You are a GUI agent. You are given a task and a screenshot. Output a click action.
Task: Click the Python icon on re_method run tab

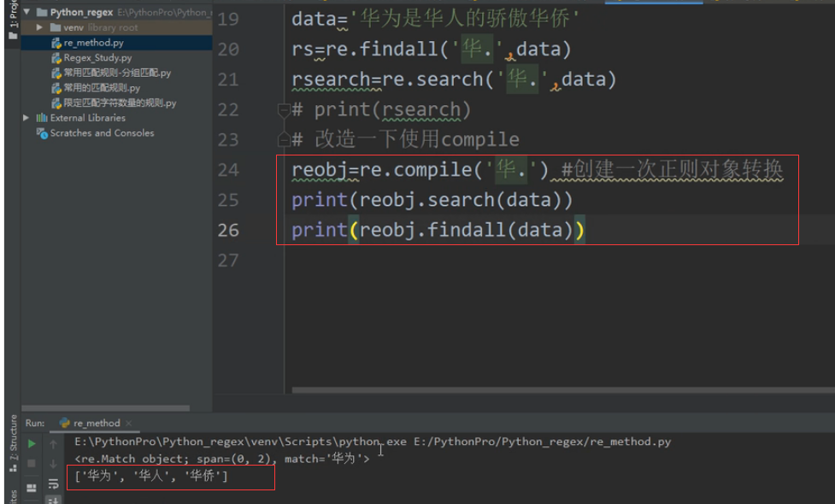coord(64,423)
